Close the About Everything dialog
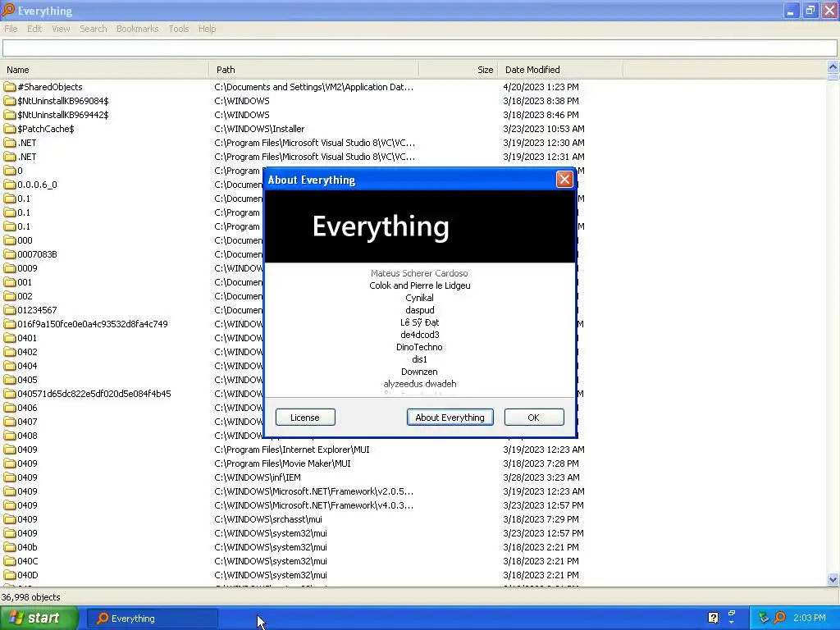The image size is (840, 630). [x=564, y=180]
